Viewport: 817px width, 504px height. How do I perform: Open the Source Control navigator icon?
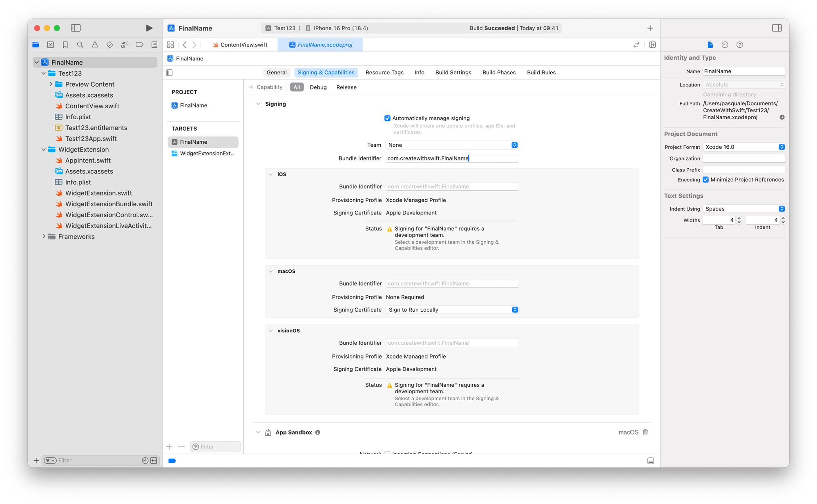click(50, 45)
